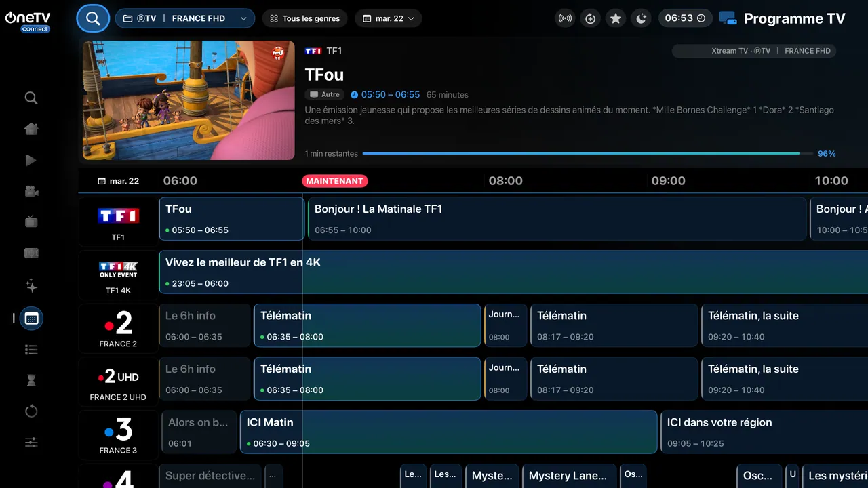Click the Programme TV devices icon
This screenshot has width=868, height=488.
[x=728, y=18]
